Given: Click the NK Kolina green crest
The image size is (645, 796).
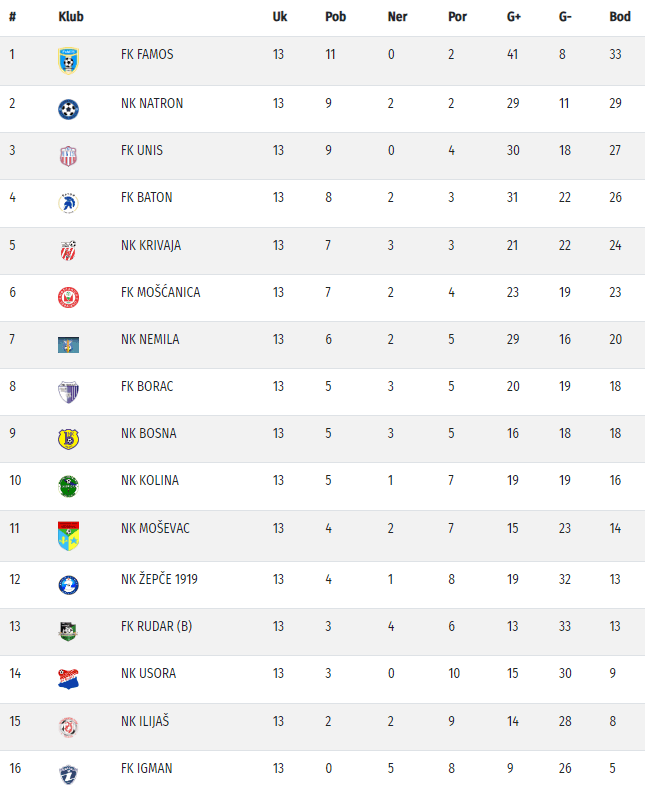Looking at the screenshot, I should [68, 486].
